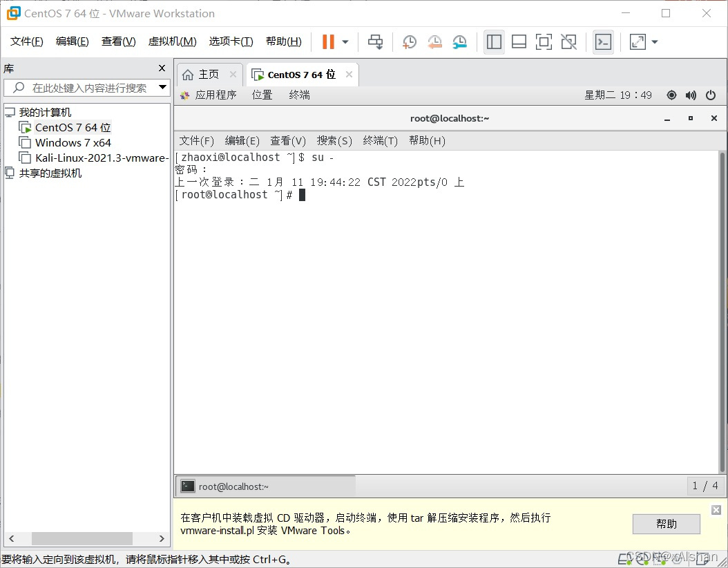The image size is (728, 568).
Task: Open the power options dropdown arrow beside pause
Action: click(345, 41)
